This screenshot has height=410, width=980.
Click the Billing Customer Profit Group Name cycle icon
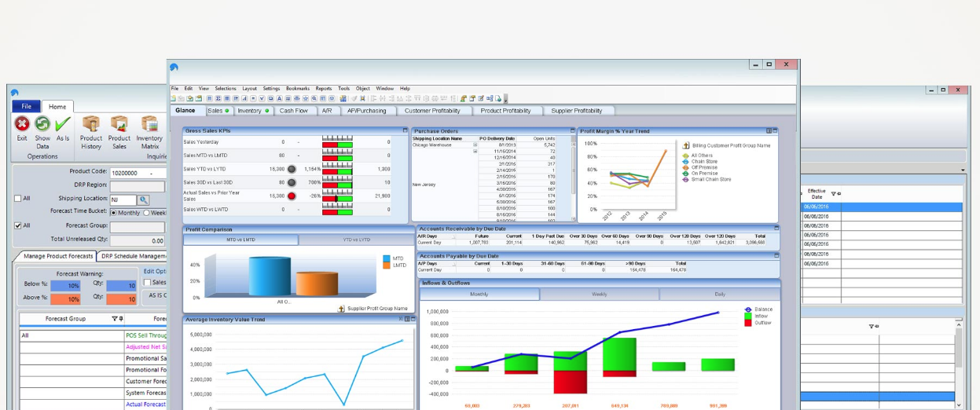click(686, 145)
